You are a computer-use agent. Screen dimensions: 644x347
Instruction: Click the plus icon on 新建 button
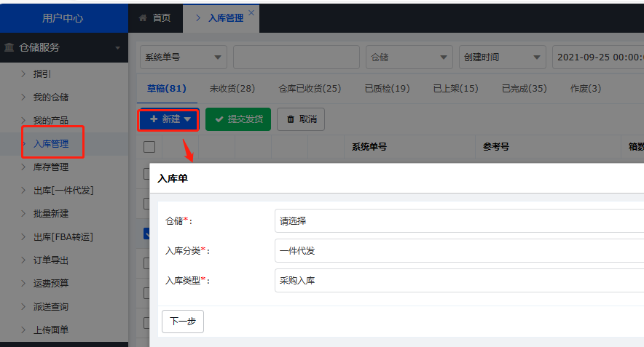point(154,119)
